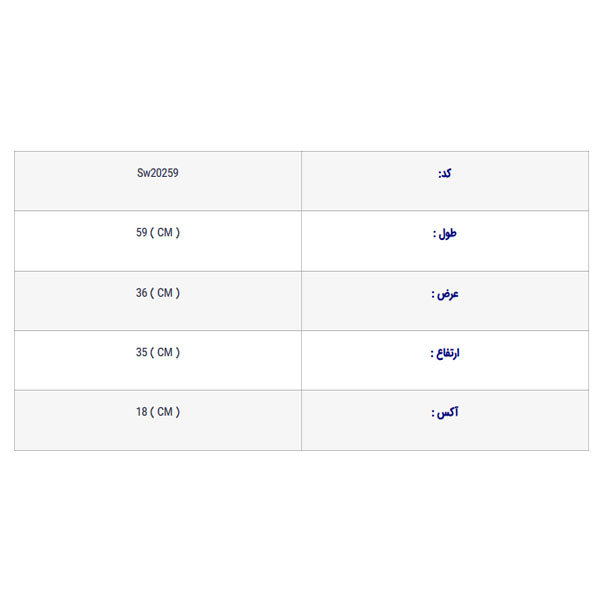The width and height of the screenshot is (600, 600).
Task: Click the number 36 in width row
Action: tap(142, 293)
